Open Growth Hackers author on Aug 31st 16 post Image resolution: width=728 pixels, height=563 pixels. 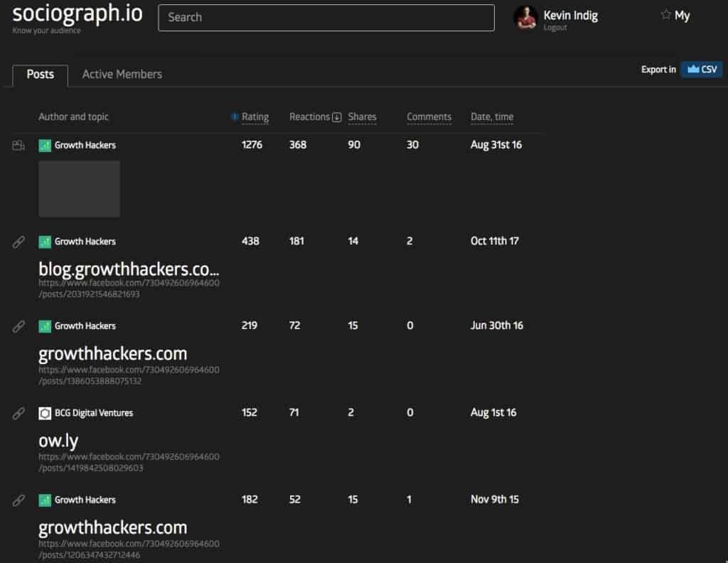[85, 145]
